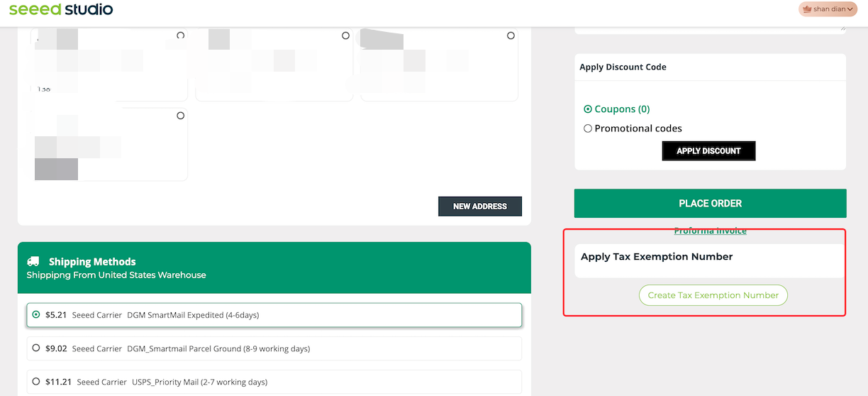Click the green PLACE ORDER button

(710, 203)
